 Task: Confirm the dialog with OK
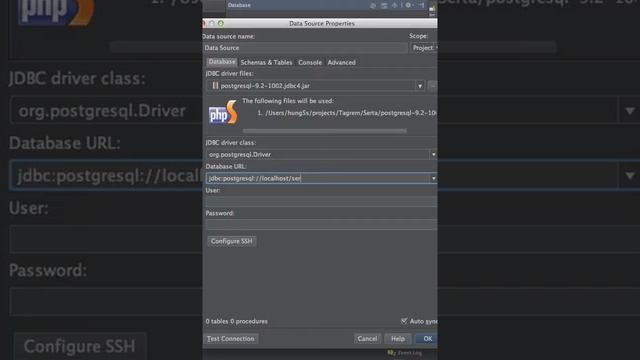427,339
